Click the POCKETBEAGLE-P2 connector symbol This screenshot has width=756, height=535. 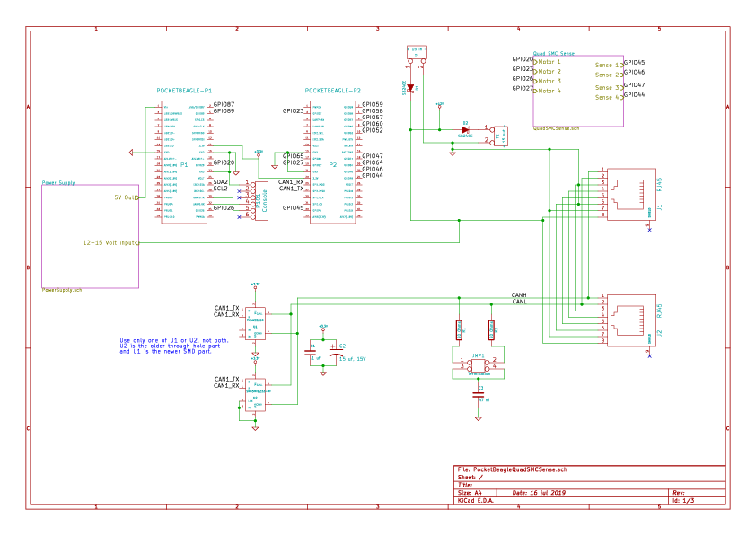pyautogui.click(x=333, y=162)
